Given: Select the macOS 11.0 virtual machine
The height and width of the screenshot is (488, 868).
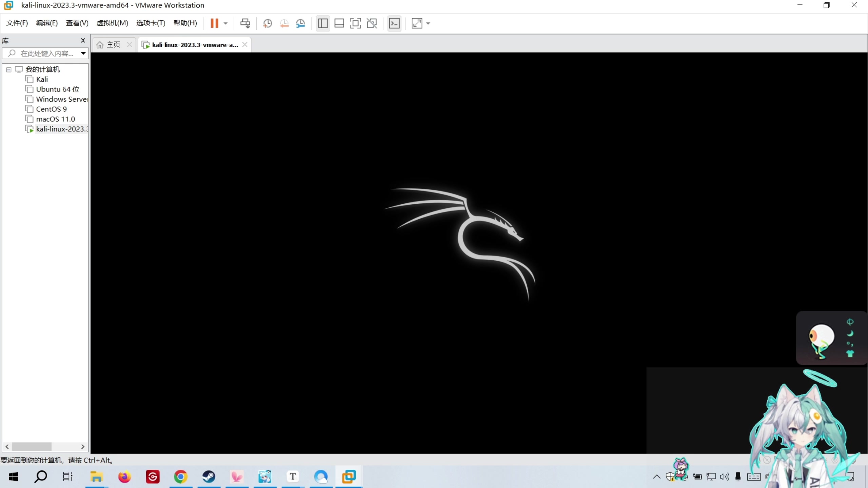Looking at the screenshot, I should (56, 119).
